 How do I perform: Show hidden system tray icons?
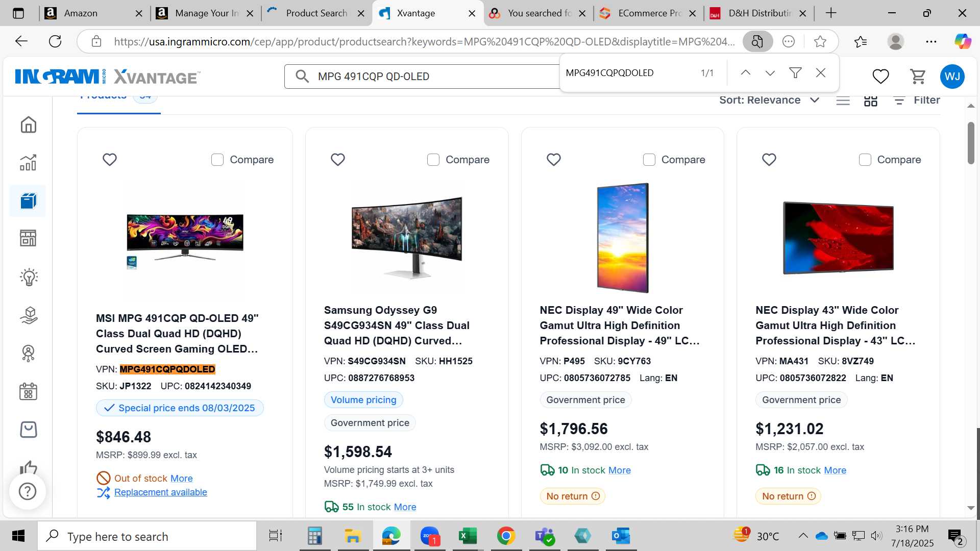click(x=803, y=536)
